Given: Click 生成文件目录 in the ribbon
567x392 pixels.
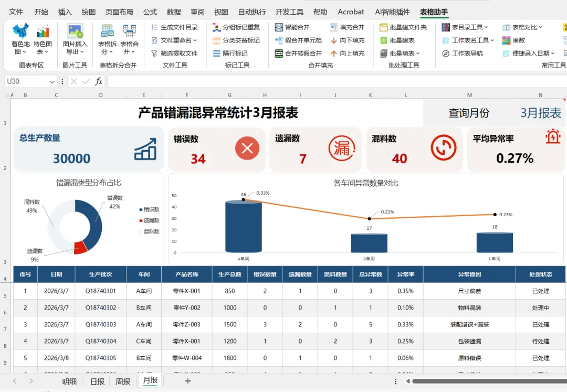Looking at the screenshot, I should [x=175, y=27].
